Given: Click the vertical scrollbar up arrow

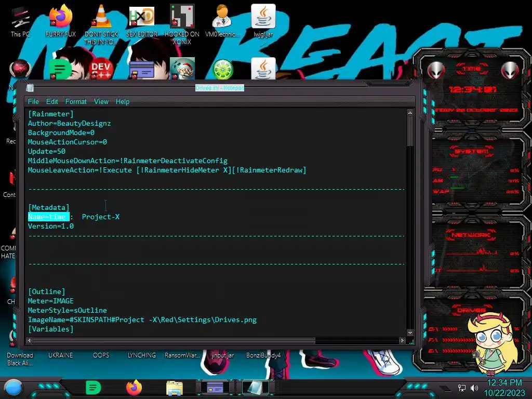Looking at the screenshot, I should [x=410, y=113].
